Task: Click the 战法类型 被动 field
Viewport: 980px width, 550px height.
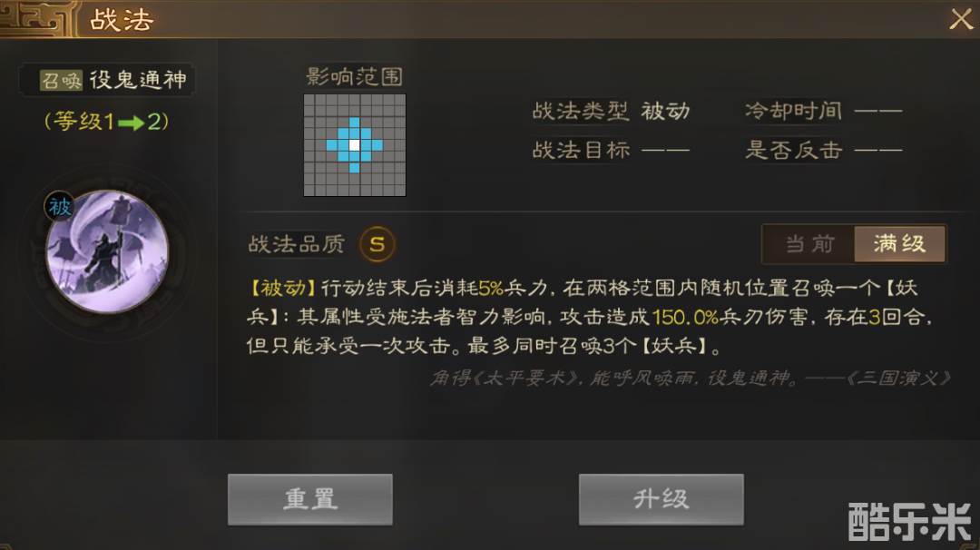Action: (611, 112)
